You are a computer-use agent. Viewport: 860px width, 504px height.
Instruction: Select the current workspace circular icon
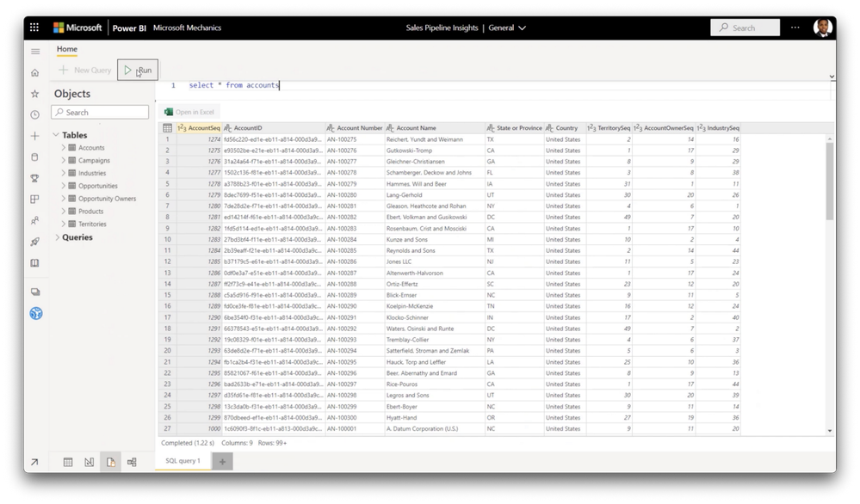click(35, 313)
